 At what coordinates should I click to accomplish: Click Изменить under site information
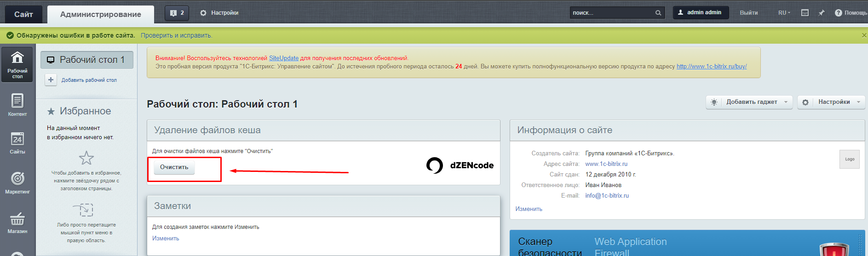pos(529,209)
